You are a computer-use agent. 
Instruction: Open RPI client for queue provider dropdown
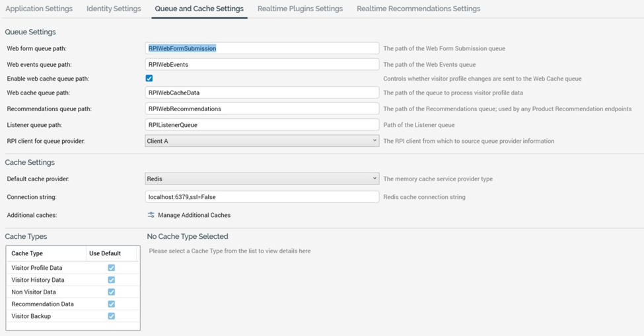click(x=262, y=141)
